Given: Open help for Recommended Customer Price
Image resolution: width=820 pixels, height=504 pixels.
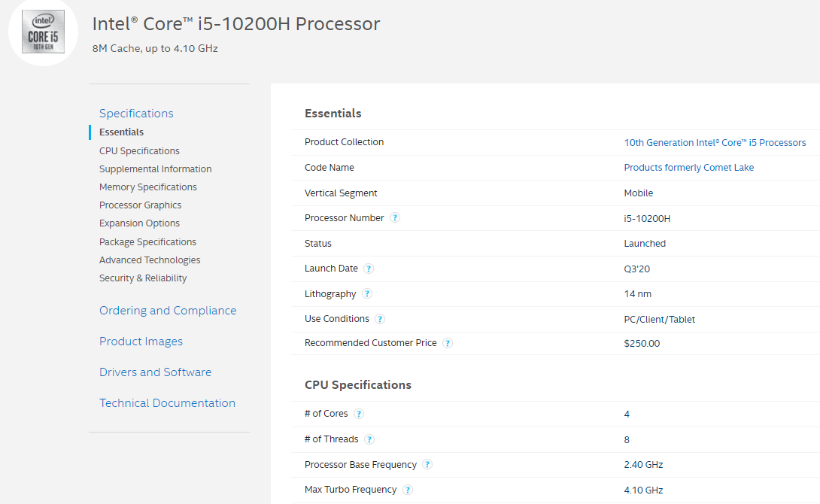Looking at the screenshot, I should point(448,342).
